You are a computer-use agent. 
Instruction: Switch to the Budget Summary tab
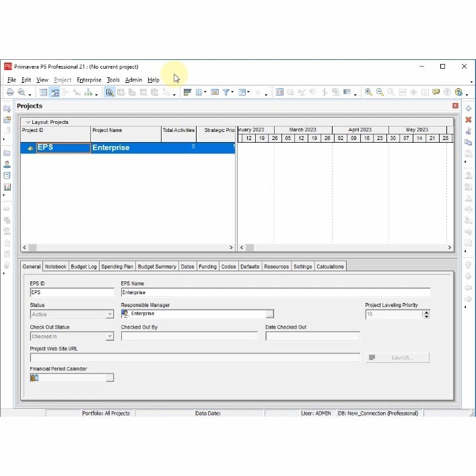point(157,267)
